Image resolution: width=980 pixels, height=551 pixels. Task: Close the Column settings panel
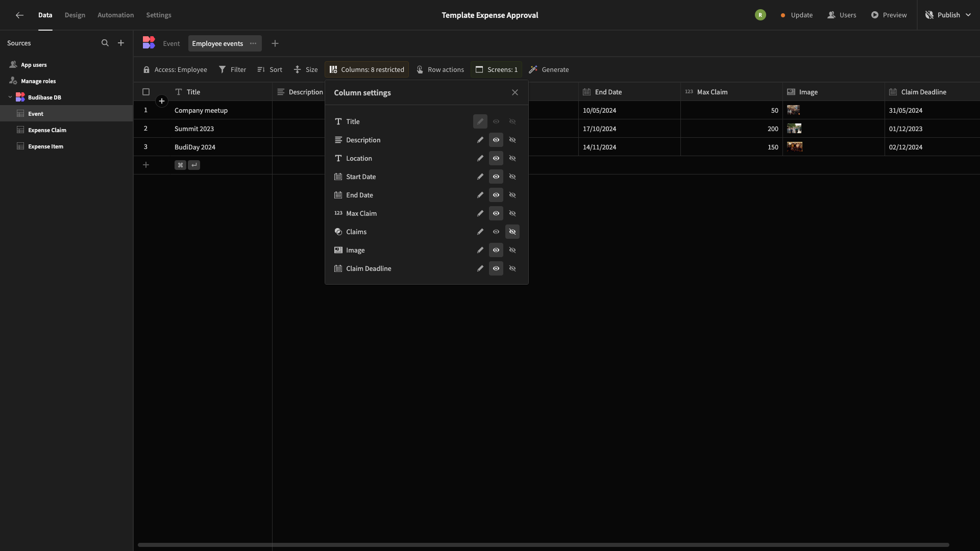515,92
